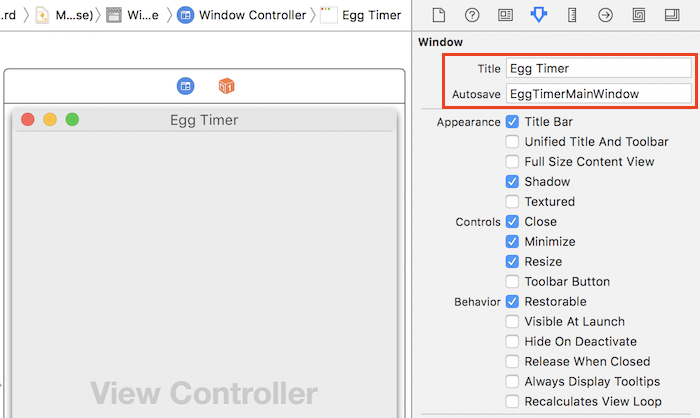Click the orange First Responder cube icon
This screenshot has height=418, width=700.
click(227, 86)
